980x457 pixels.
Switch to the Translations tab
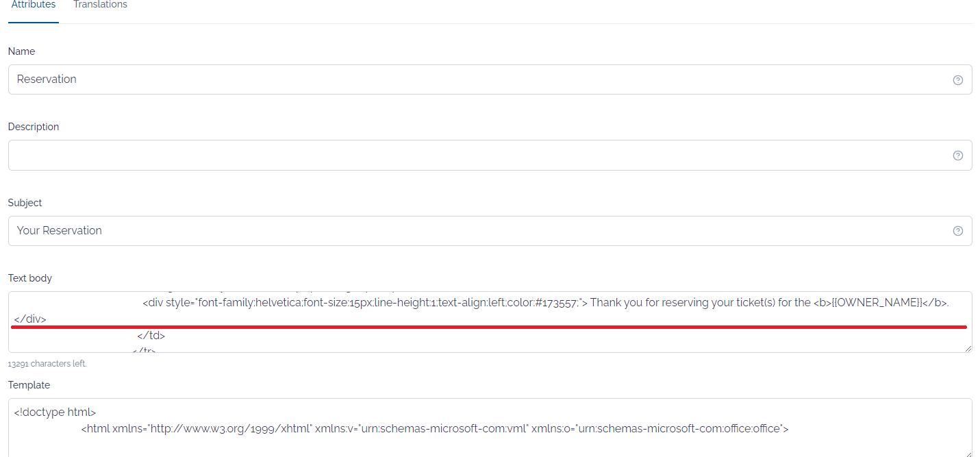click(101, 5)
